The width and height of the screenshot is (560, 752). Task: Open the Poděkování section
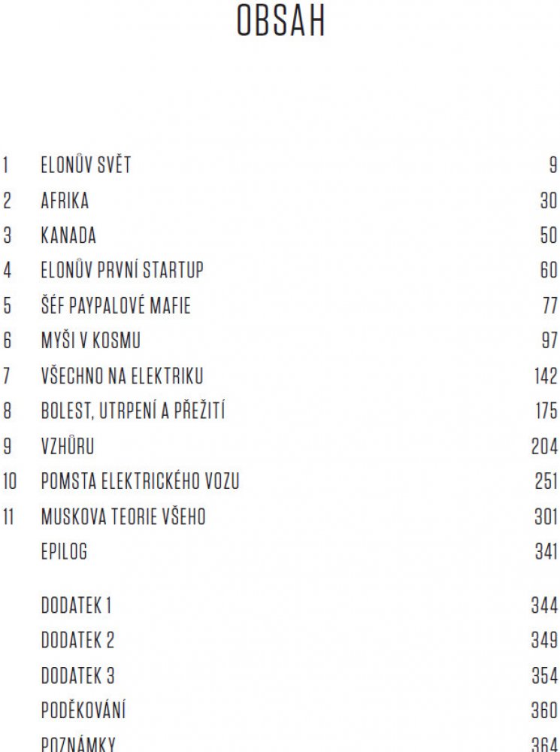(x=83, y=710)
